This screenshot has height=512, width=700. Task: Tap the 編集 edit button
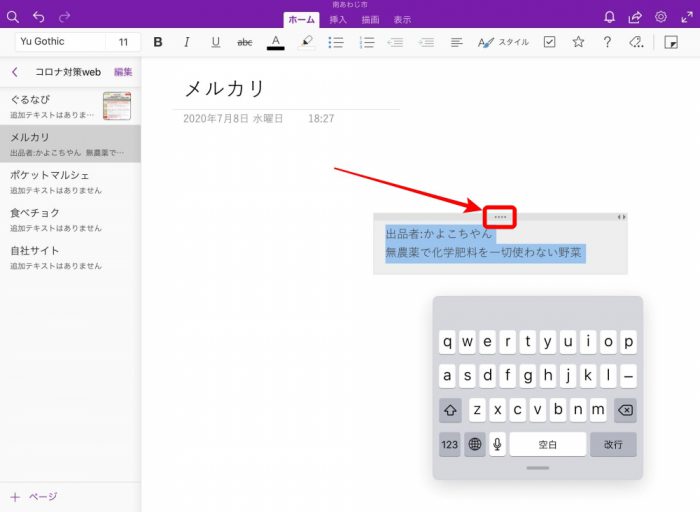(123, 72)
